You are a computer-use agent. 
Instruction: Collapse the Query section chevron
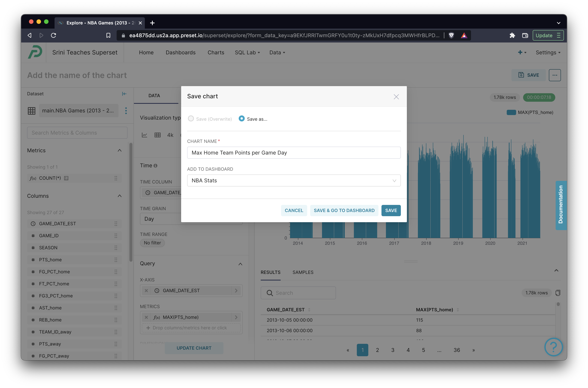point(240,264)
